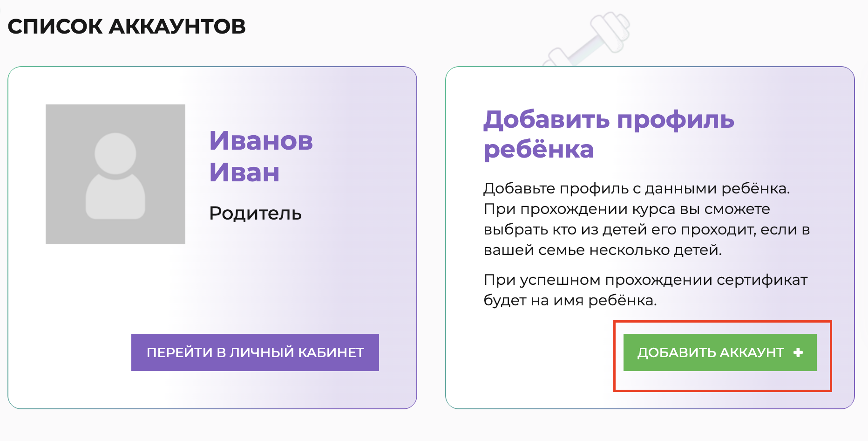Click the plus icon on ДОБАВИТЬ АККАУНТ

pos(798,352)
